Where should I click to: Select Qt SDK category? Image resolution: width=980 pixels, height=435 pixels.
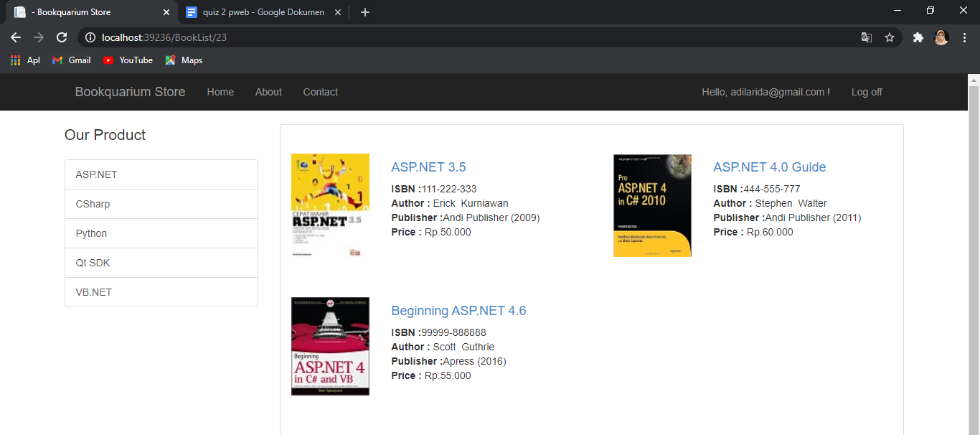(161, 263)
